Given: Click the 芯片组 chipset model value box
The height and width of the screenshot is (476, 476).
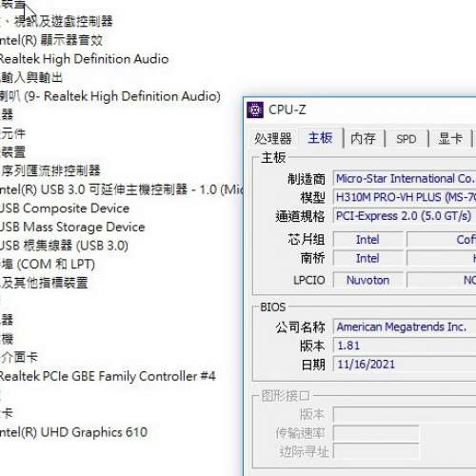Looking at the screenshot, I should point(442,239).
